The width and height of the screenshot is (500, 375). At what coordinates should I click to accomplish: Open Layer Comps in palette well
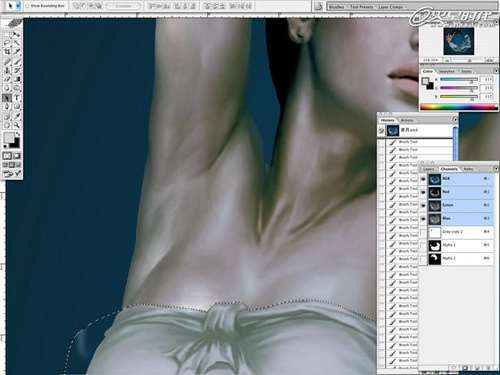pos(390,7)
